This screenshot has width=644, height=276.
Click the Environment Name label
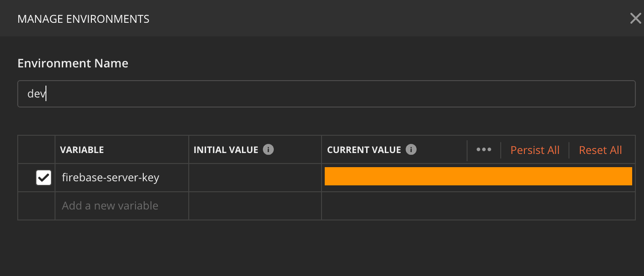[73, 63]
